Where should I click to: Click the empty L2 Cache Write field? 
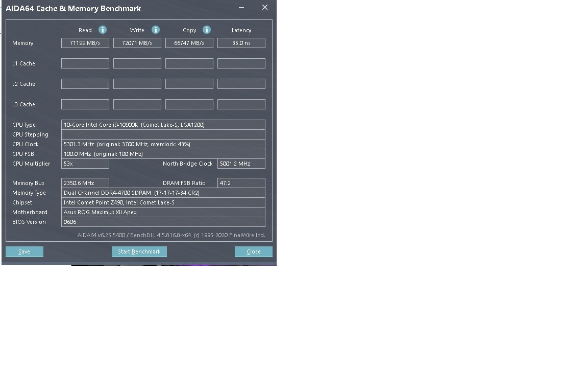[137, 84]
